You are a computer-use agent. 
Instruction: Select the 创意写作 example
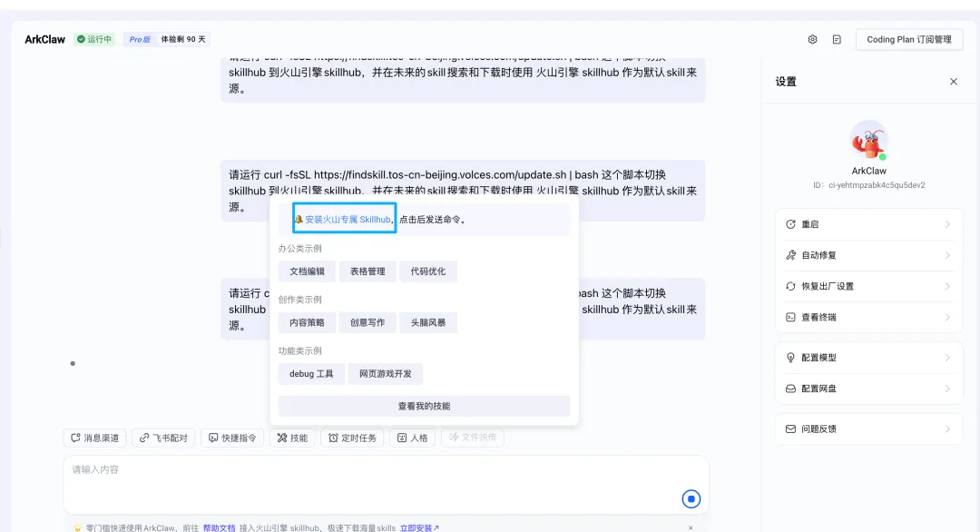click(367, 322)
